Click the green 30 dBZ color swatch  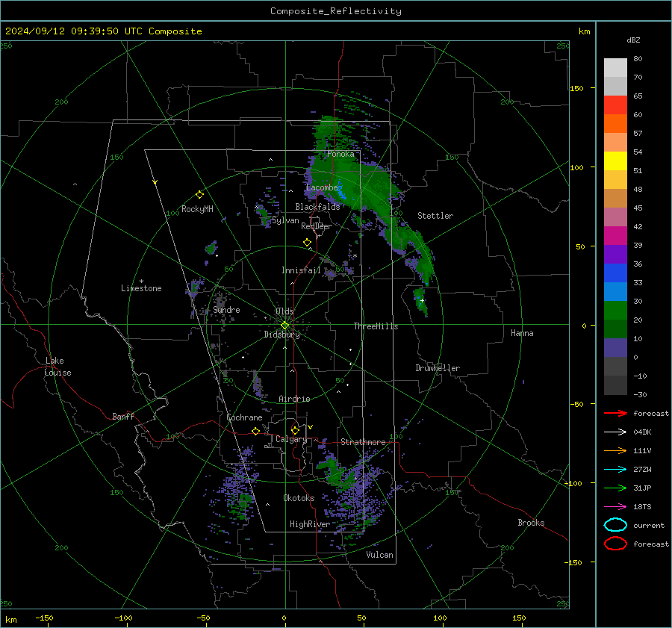click(615, 310)
